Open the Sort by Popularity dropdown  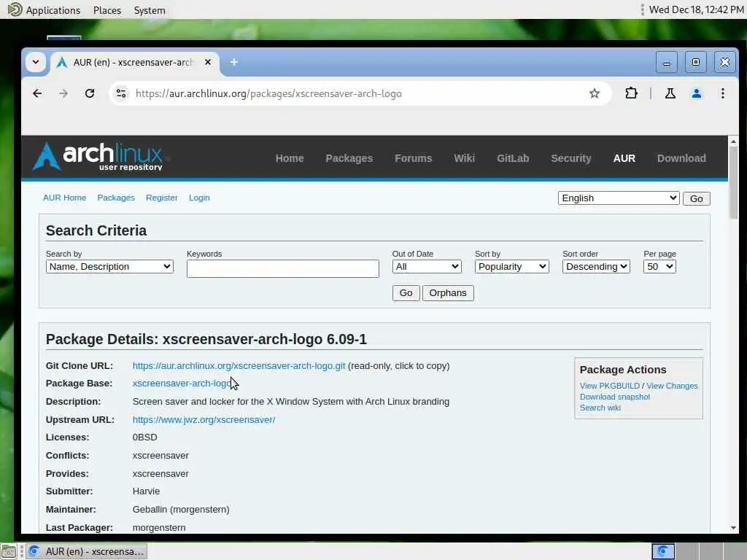pos(511,267)
